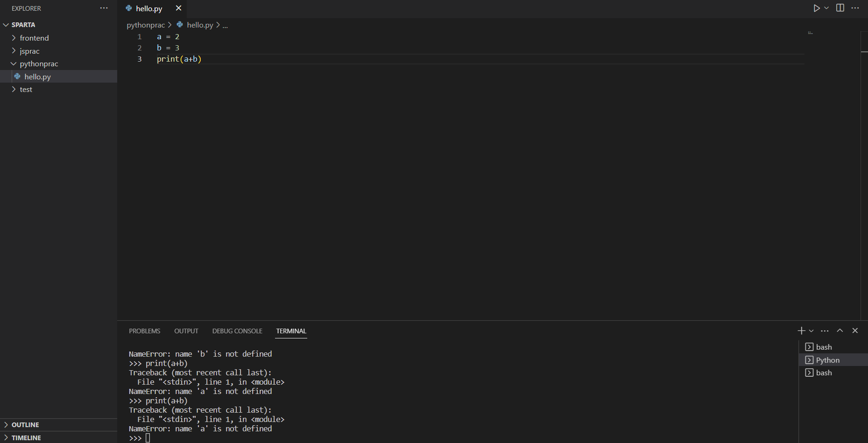
Task: Click the editor vertical scrollbar
Action: pyautogui.click(x=864, y=175)
